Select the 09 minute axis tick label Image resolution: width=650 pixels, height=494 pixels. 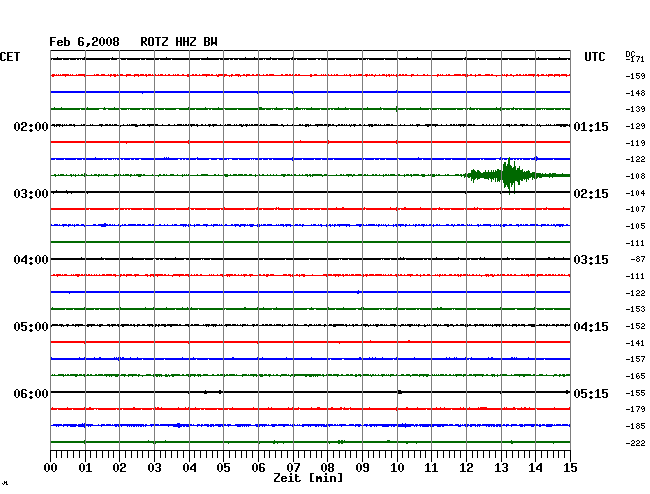pos(362,468)
